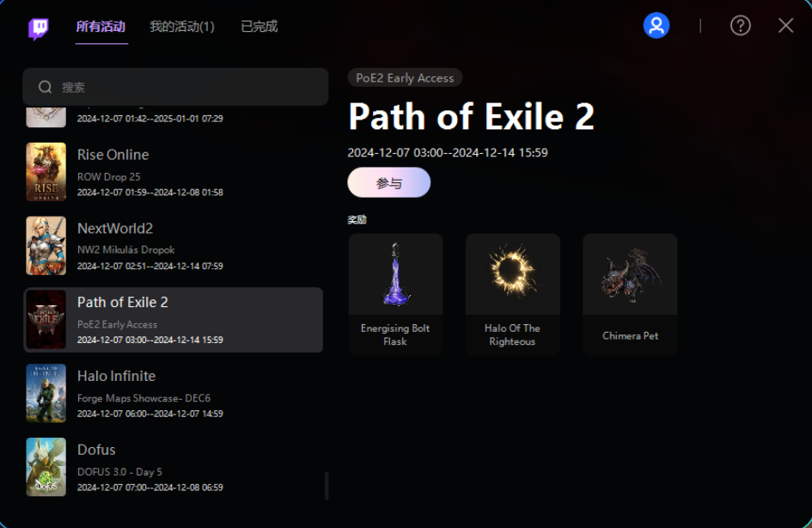Close the drops window with X
Viewport: 812px width, 528px height.
(785, 26)
